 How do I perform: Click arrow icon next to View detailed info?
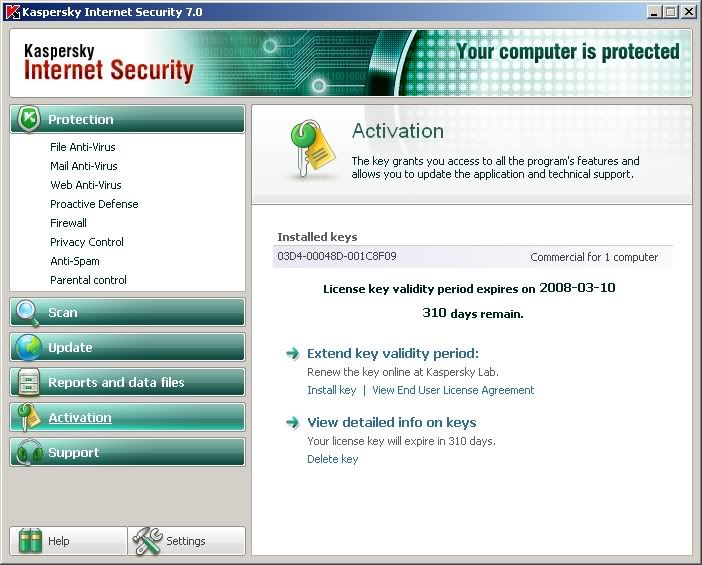pyautogui.click(x=293, y=422)
